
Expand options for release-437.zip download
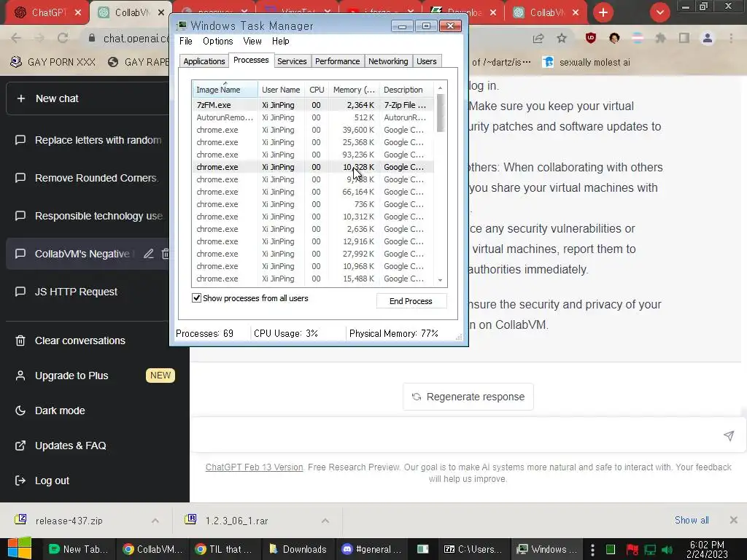[155, 521]
